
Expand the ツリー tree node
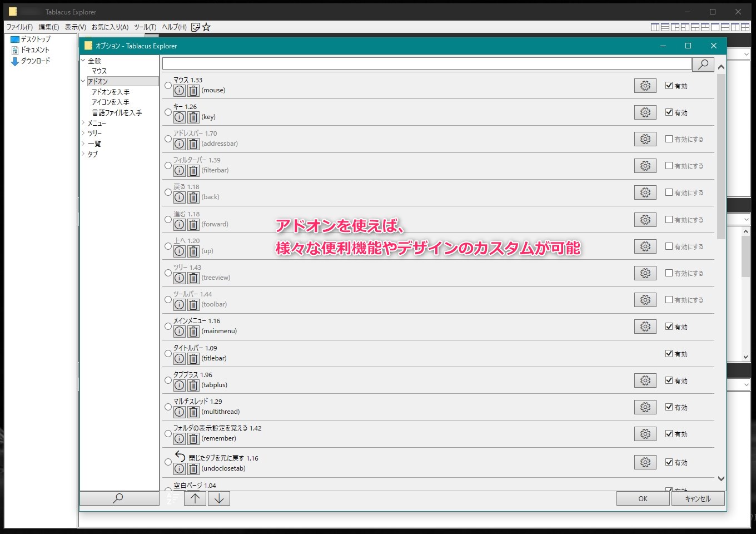pos(83,133)
